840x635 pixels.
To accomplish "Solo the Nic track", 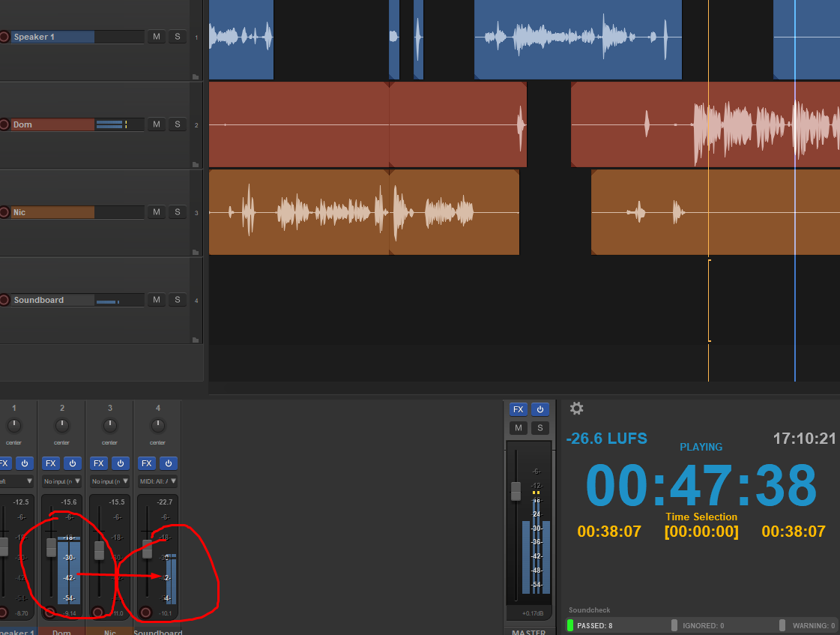I will [178, 212].
